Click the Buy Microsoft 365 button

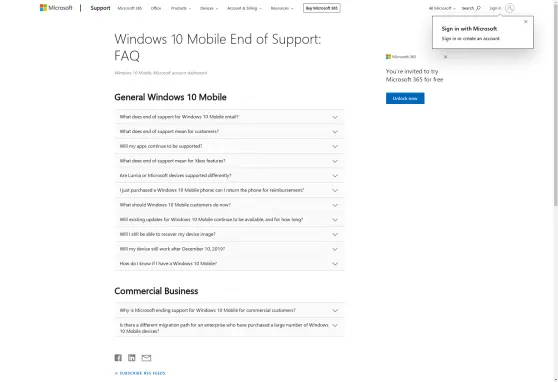coord(322,8)
